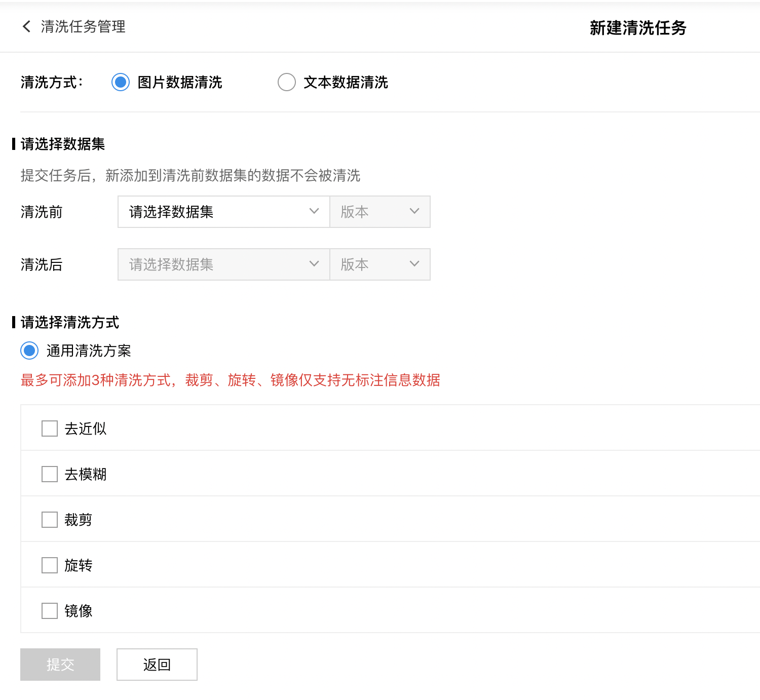Click the 提交 button
This screenshot has height=700, width=760.
pyautogui.click(x=60, y=665)
